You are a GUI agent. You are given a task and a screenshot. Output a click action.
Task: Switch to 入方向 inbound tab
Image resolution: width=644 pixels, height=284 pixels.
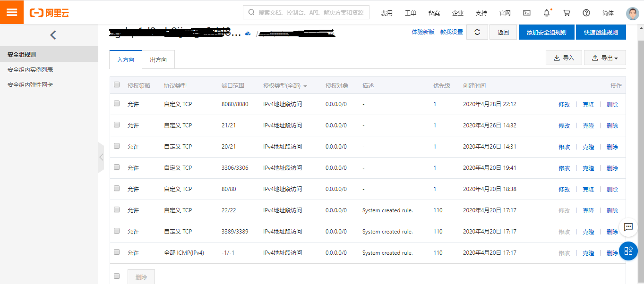[x=126, y=60]
